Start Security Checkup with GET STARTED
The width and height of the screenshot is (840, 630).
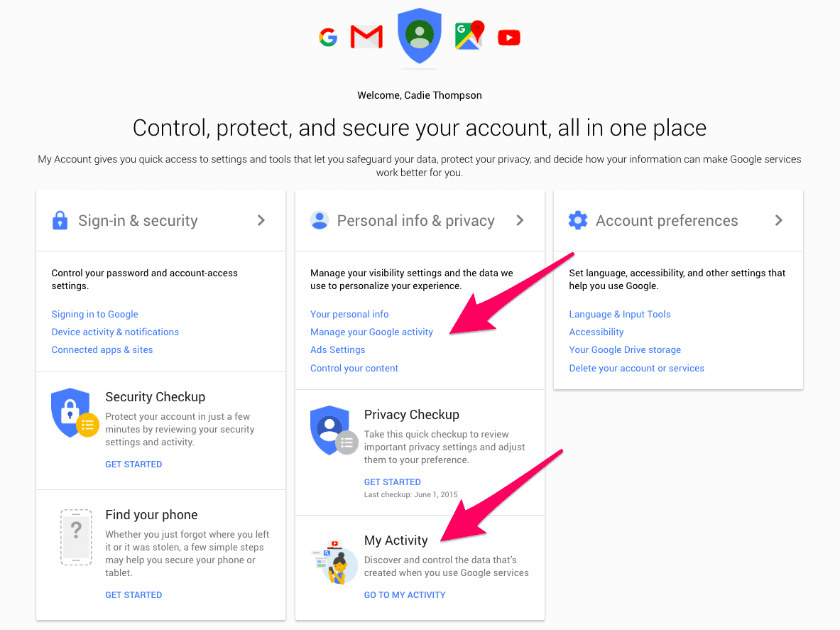coord(133,464)
